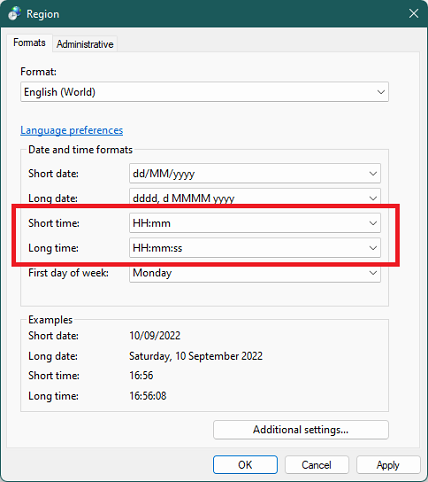Click the chevron arrow of Short time combo box
Image resolution: width=428 pixels, height=482 pixels.
(x=373, y=223)
